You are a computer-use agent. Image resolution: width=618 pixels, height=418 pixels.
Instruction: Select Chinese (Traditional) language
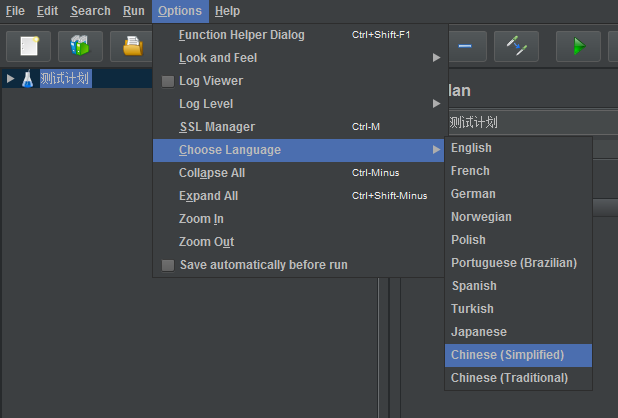[518, 378]
